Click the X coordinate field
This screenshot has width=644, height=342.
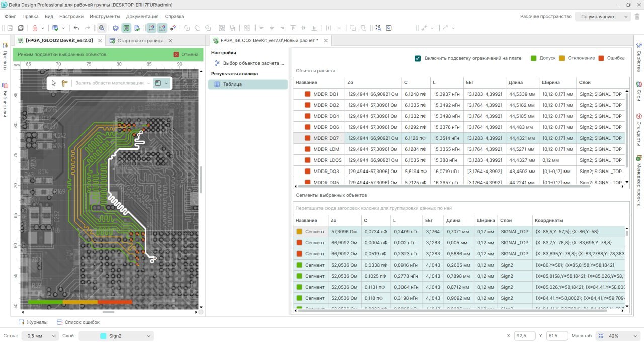pyautogui.click(x=524, y=336)
